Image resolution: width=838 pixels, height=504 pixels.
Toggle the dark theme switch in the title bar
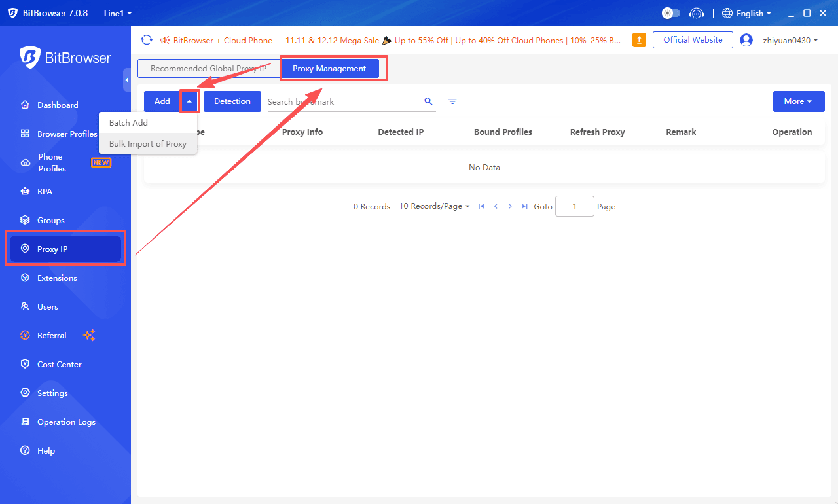pos(670,12)
